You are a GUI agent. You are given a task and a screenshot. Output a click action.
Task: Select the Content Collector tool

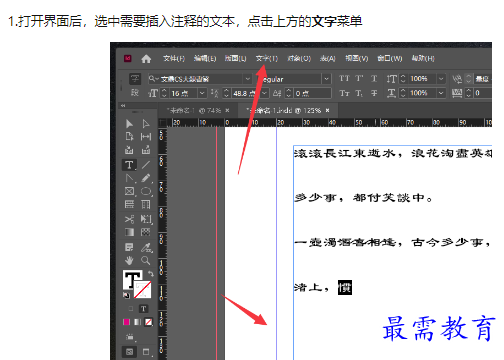pyautogui.click(x=129, y=150)
